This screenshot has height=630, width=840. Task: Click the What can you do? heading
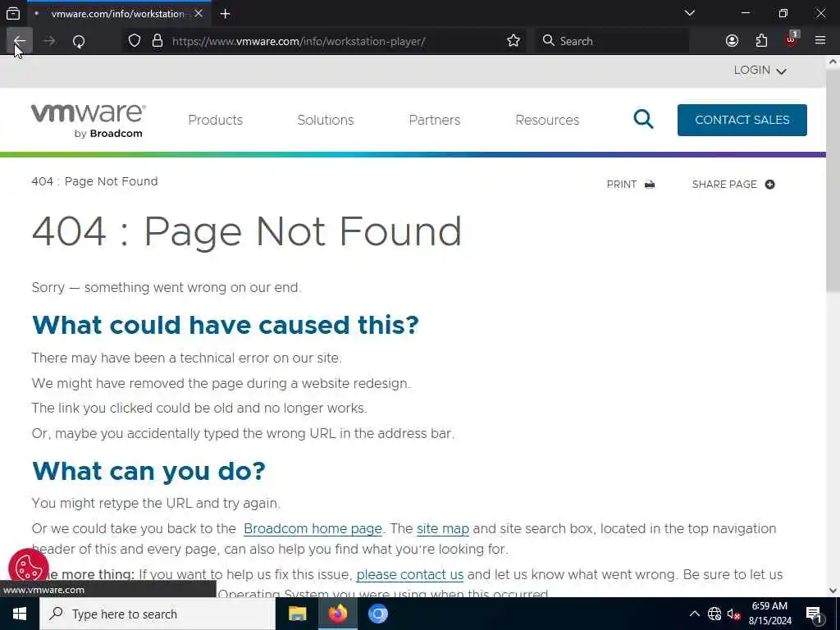(x=148, y=471)
